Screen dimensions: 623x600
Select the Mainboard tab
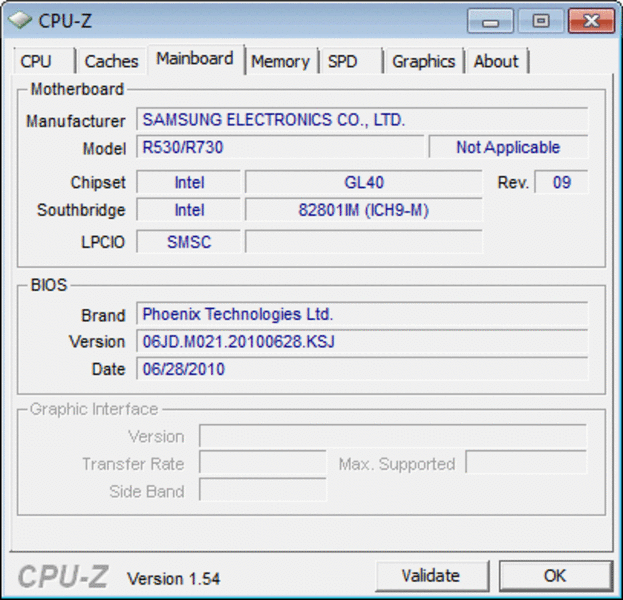click(195, 59)
